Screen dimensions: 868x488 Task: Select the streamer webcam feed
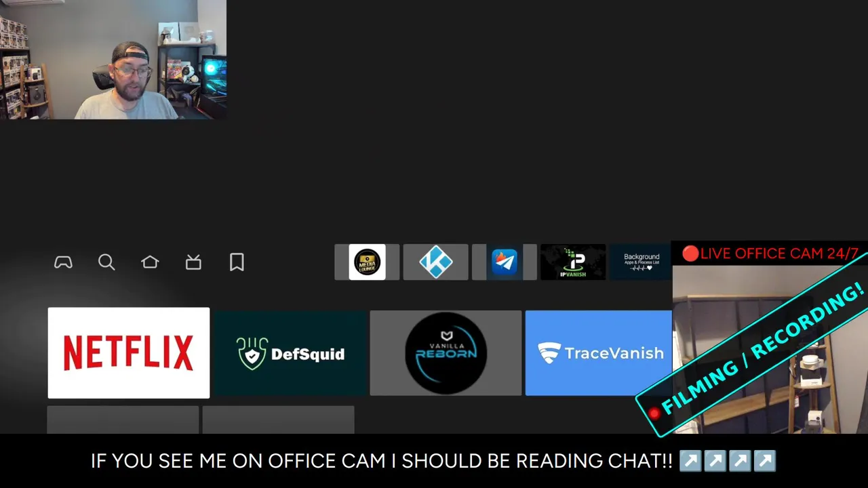(113, 60)
